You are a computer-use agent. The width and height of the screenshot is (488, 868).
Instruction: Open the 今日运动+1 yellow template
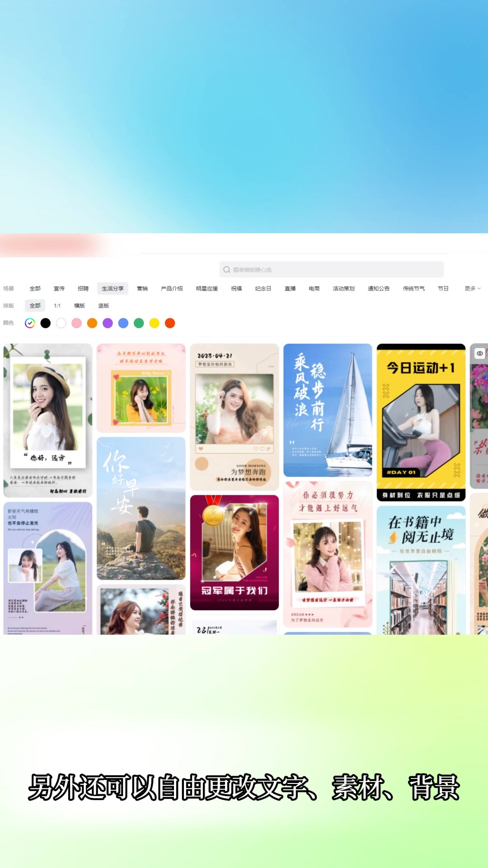(421, 423)
